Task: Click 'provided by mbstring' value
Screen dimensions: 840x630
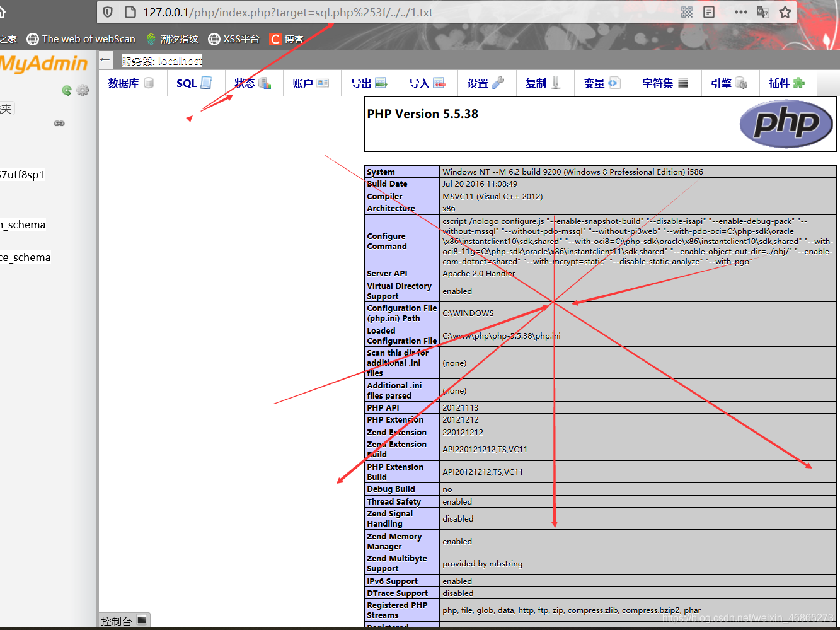Action: 483,564
